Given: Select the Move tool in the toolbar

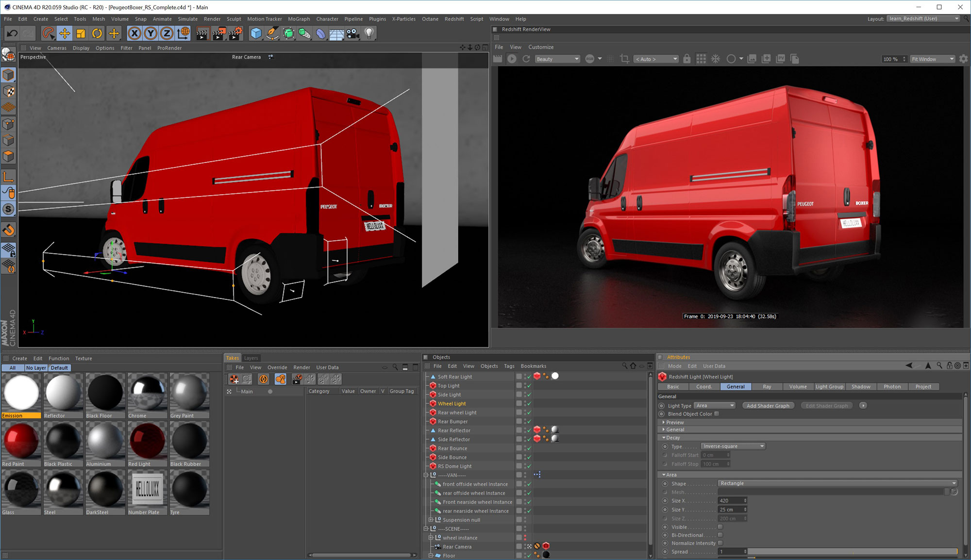Looking at the screenshot, I should coord(65,33).
